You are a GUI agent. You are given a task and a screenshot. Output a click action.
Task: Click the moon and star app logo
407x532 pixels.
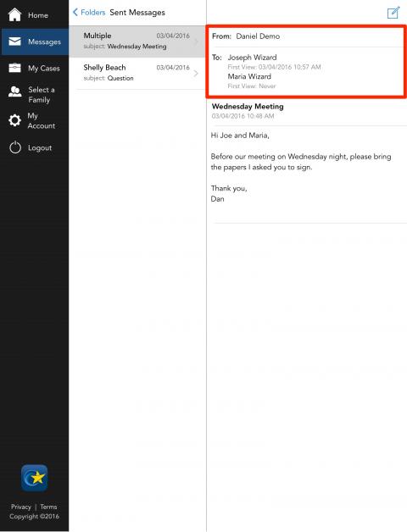click(x=34, y=478)
